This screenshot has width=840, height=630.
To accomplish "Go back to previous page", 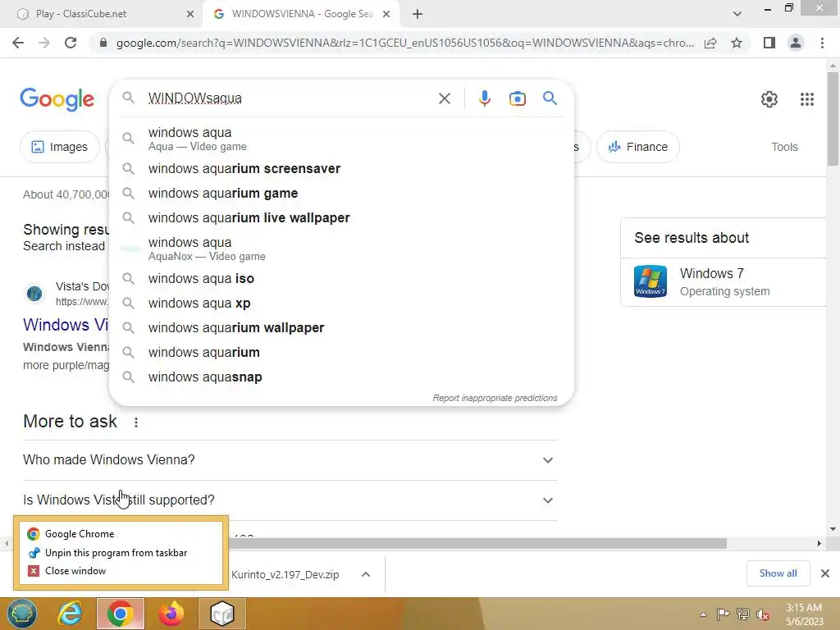I will pos(18,43).
